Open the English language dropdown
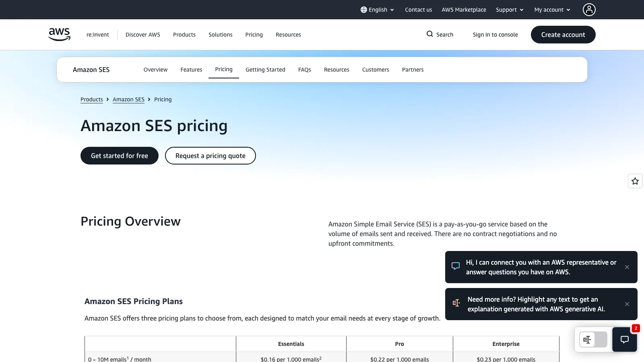This screenshot has height=362, width=644. coord(378,10)
